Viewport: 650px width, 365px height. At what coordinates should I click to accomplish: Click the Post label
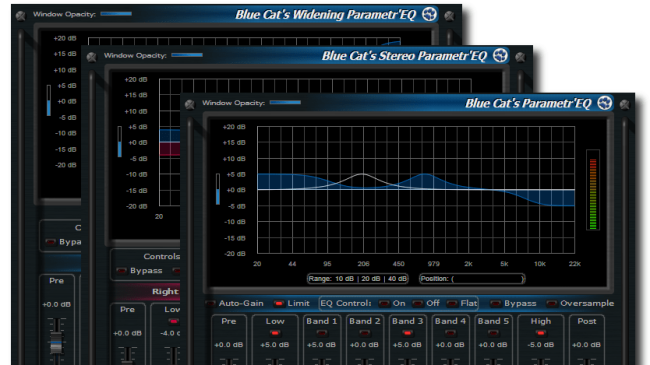587,321
